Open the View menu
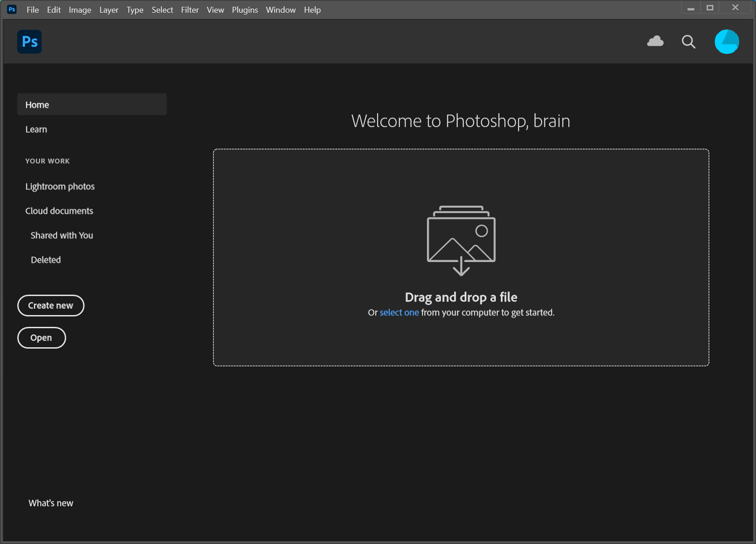The image size is (756, 544). tap(215, 10)
